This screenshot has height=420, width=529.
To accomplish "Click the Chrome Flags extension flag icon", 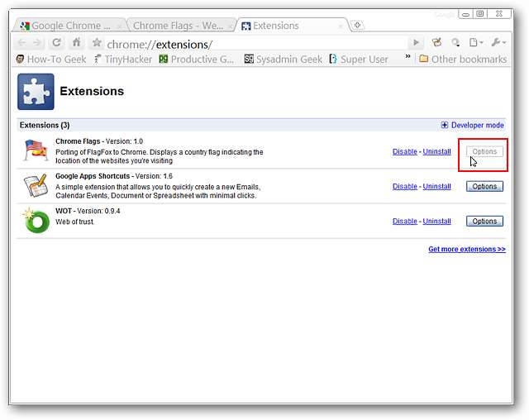I will (x=36, y=151).
